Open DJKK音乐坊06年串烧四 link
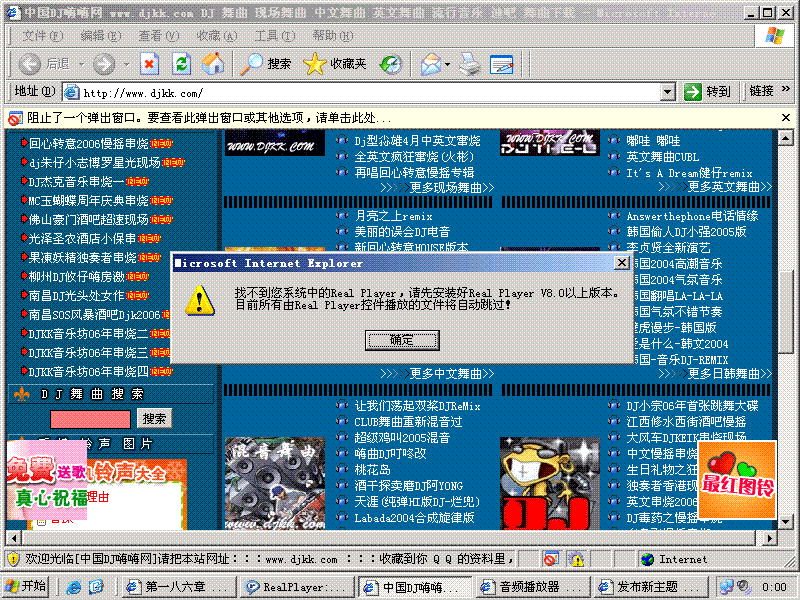 [88, 371]
